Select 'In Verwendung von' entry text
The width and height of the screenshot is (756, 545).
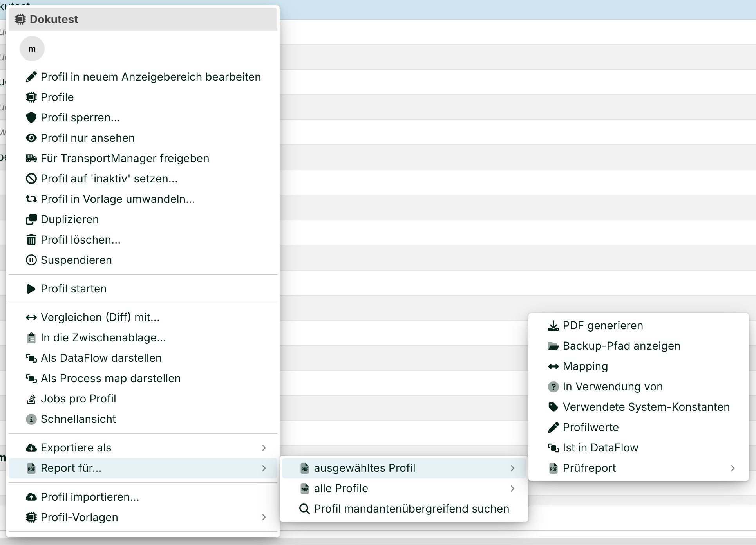[613, 387]
